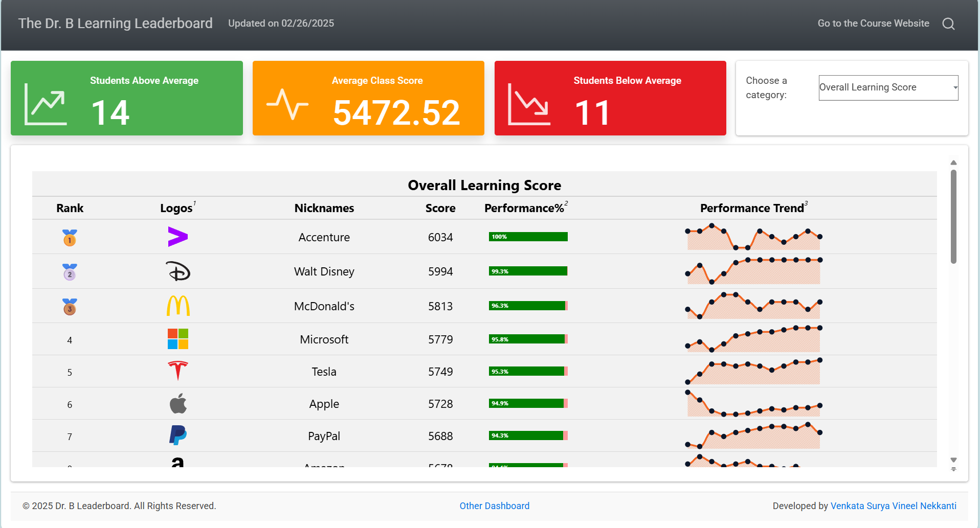The image size is (980, 528).
Task: Click the Walt Disney performance trend sparkline
Action: (753, 271)
